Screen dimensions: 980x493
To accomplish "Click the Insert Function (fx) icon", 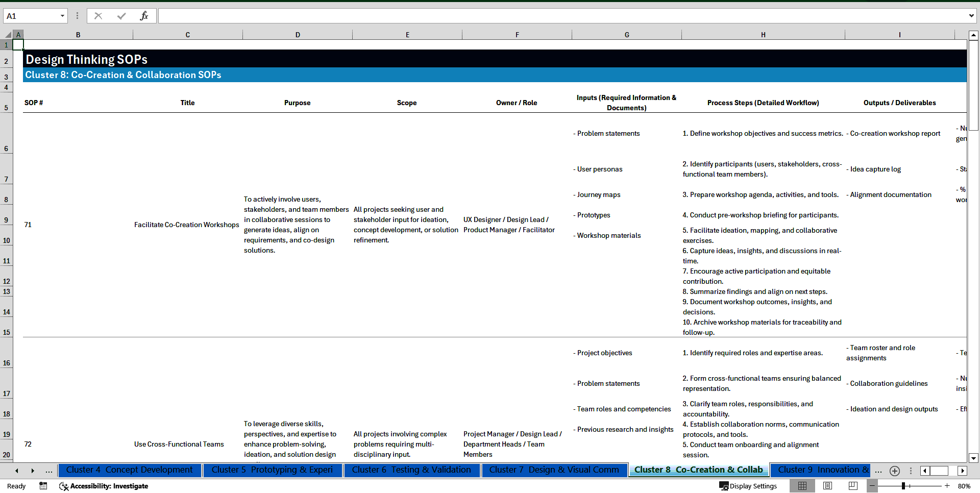I will click(x=144, y=16).
